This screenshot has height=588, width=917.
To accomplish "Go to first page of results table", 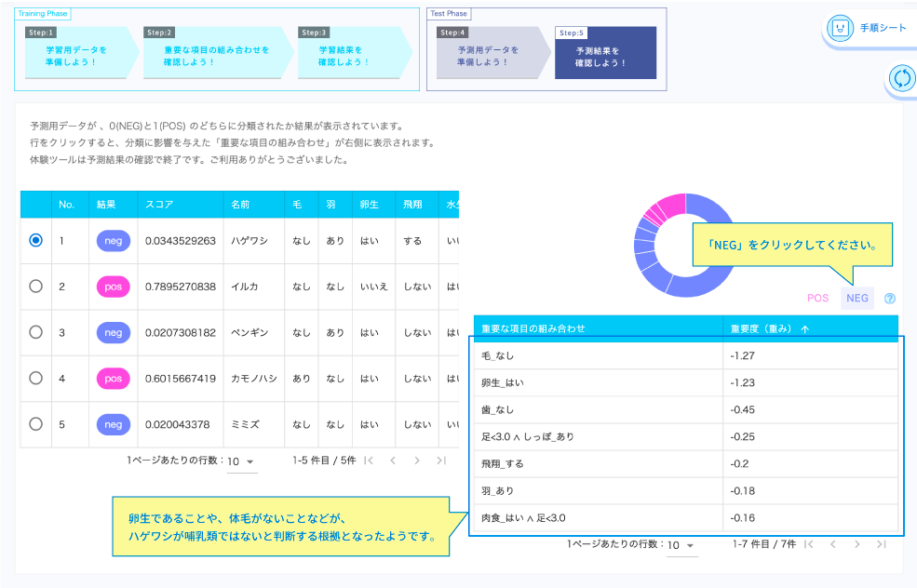I will coord(369,461).
